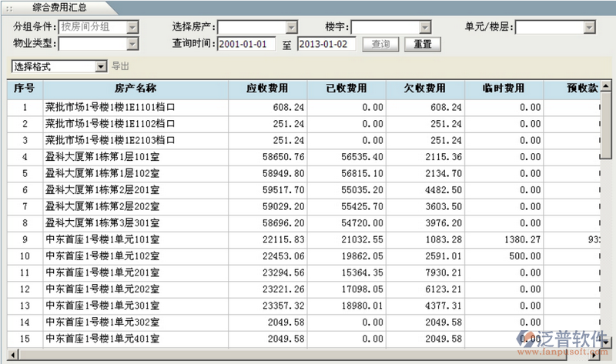
Task: Open the 楼宇 building dropdown
Action: click(424, 28)
